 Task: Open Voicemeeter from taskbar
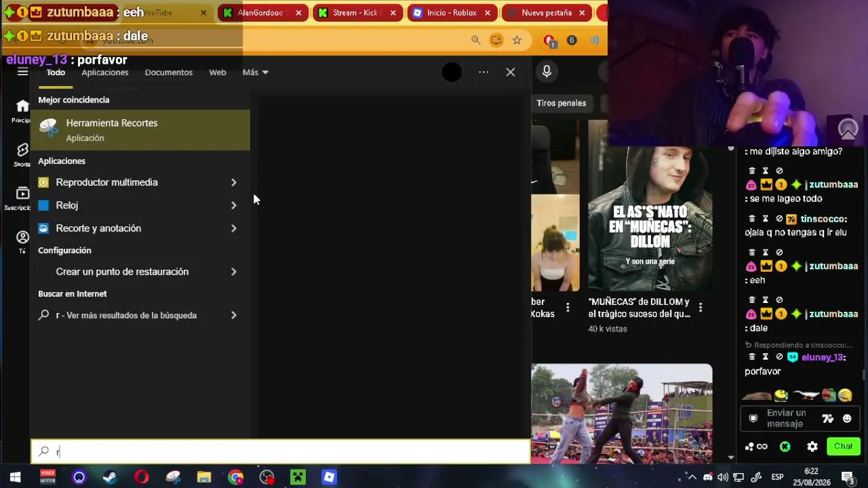(47, 477)
